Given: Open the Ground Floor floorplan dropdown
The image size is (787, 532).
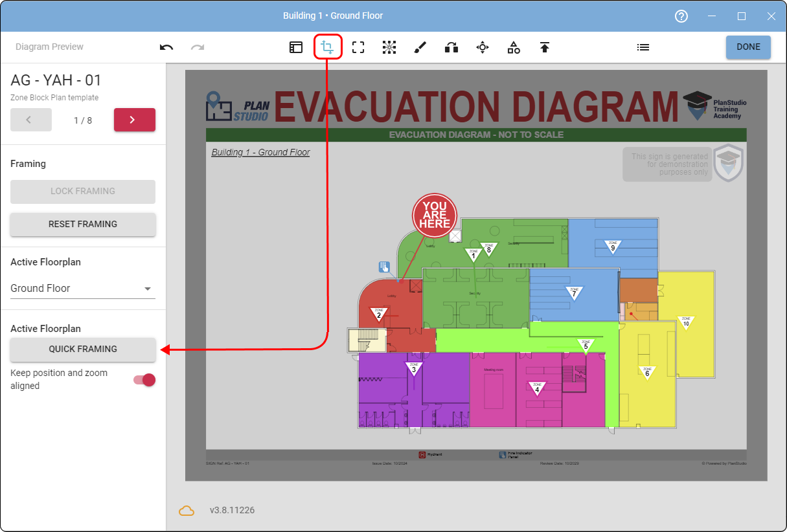Looking at the screenshot, I should tap(83, 289).
